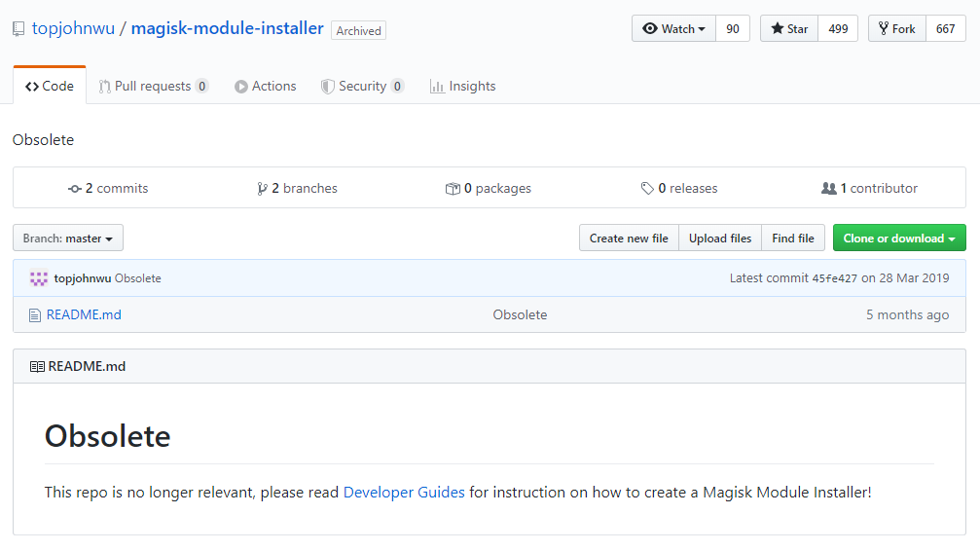Click the Actions play icon
980x551 pixels.
(x=241, y=87)
